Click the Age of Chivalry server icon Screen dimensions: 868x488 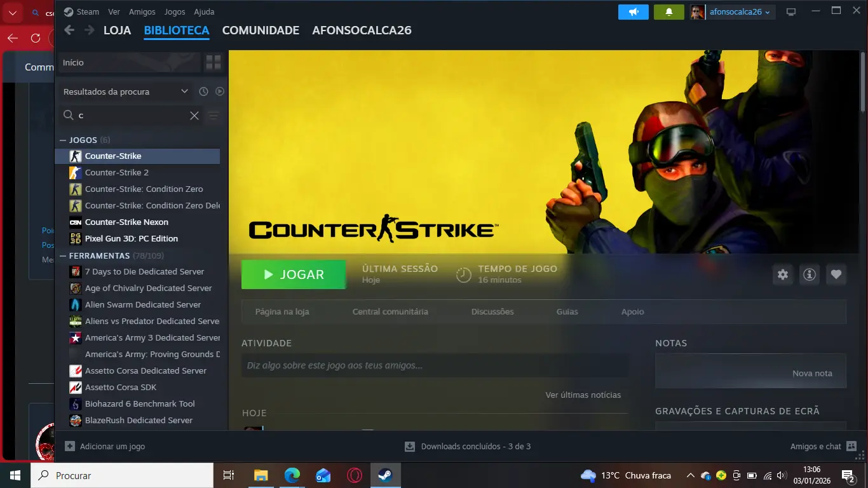pyautogui.click(x=76, y=288)
